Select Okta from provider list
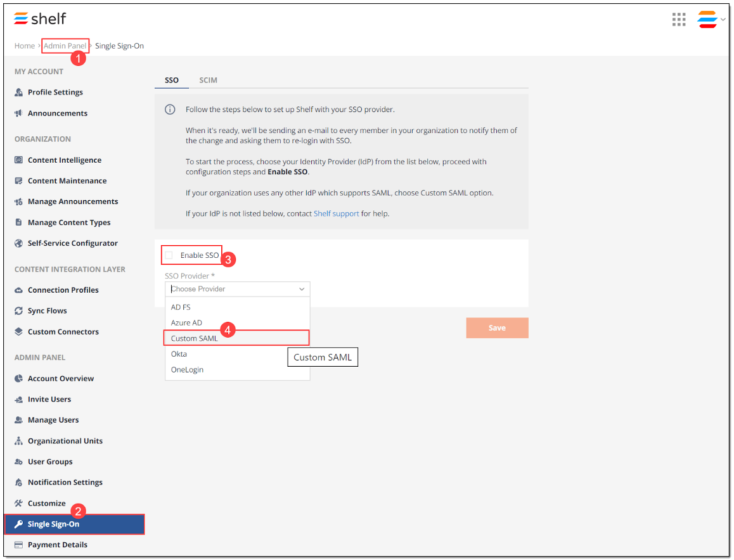 pos(237,354)
